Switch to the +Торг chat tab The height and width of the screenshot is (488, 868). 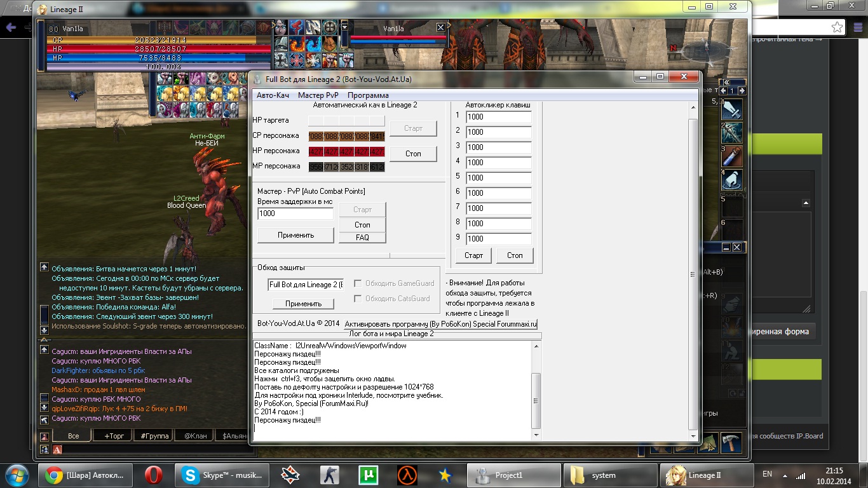click(x=112, y=436)
